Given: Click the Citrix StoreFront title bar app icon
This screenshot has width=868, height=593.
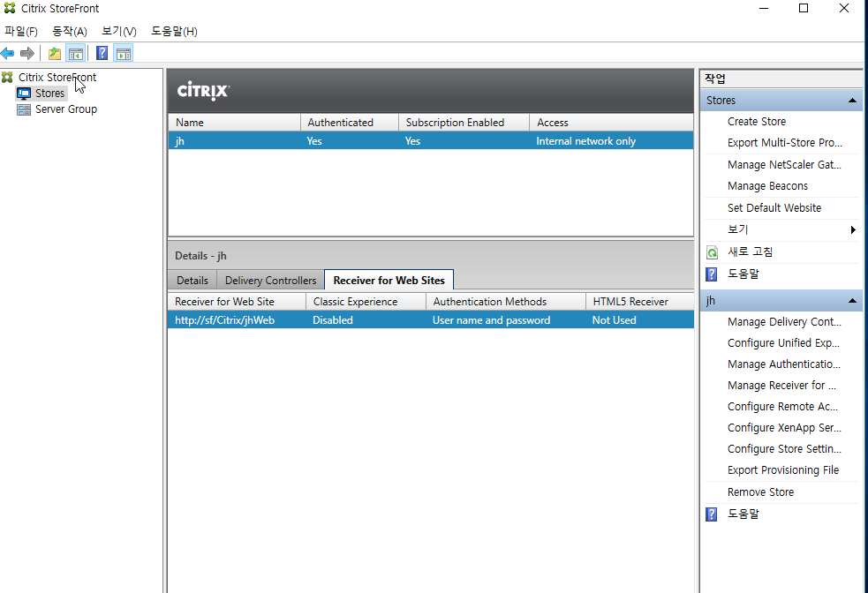Looking at the screenshot, I should pos(10,8).
